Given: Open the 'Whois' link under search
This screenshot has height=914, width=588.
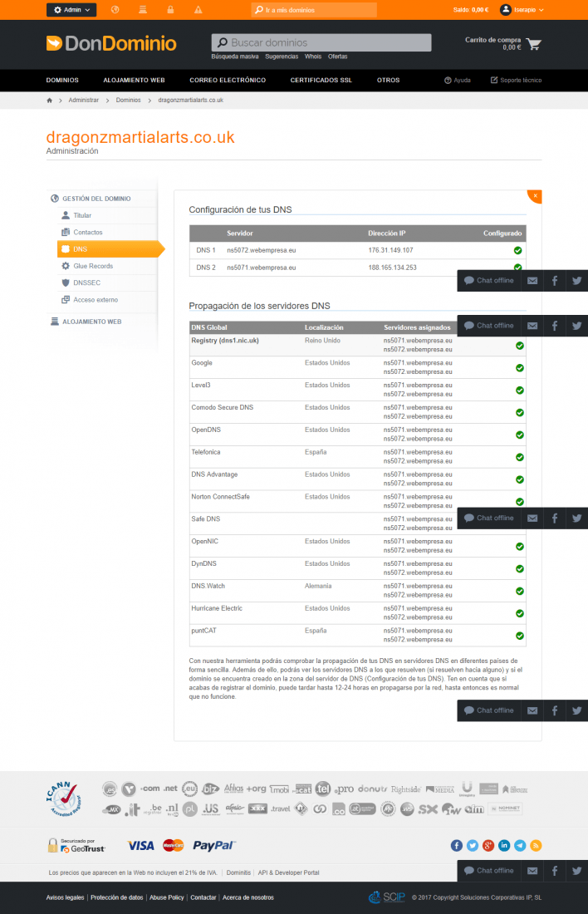Looking at the screenshot, I should tap(313, 57).
